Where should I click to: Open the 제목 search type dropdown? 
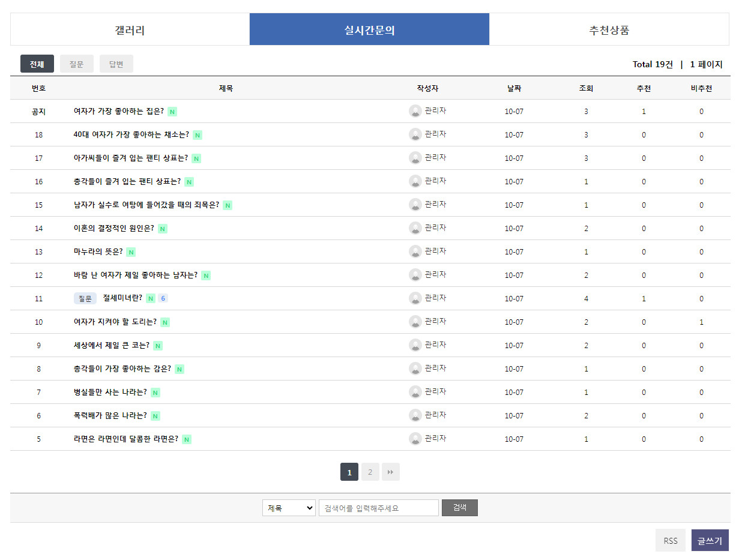(x=289, y=508)
